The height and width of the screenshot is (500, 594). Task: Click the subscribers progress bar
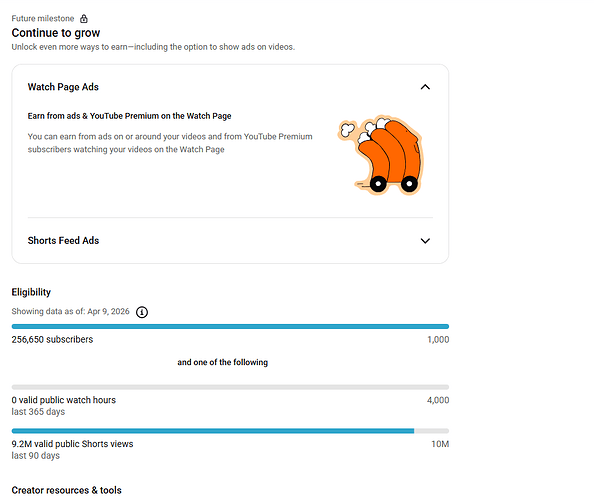pos(230,327)
